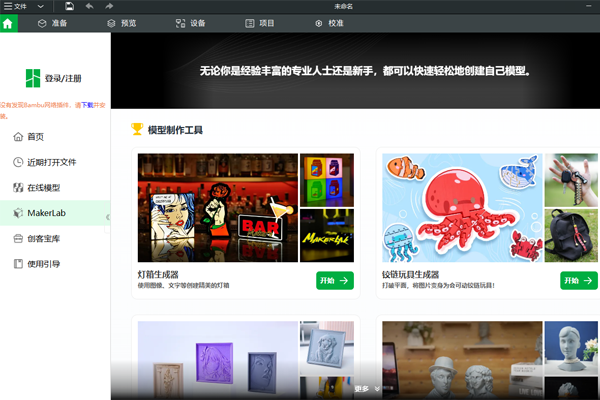Screen dimensions: 600x400
Task: Click 开始 button for 铰链玩具生成器
Action: tap(578, 281)
